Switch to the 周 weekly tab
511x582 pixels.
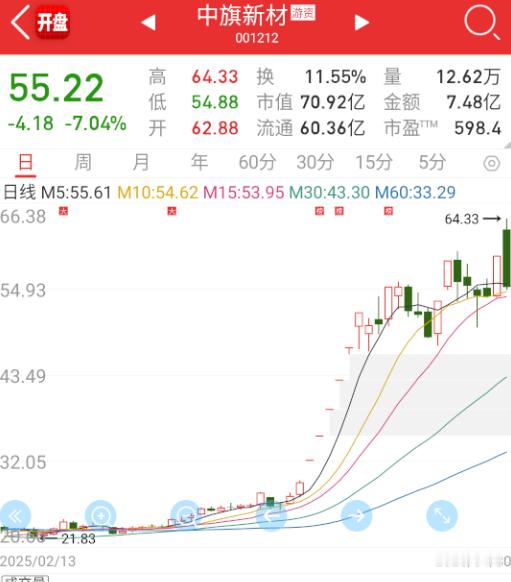pos(83,162)
